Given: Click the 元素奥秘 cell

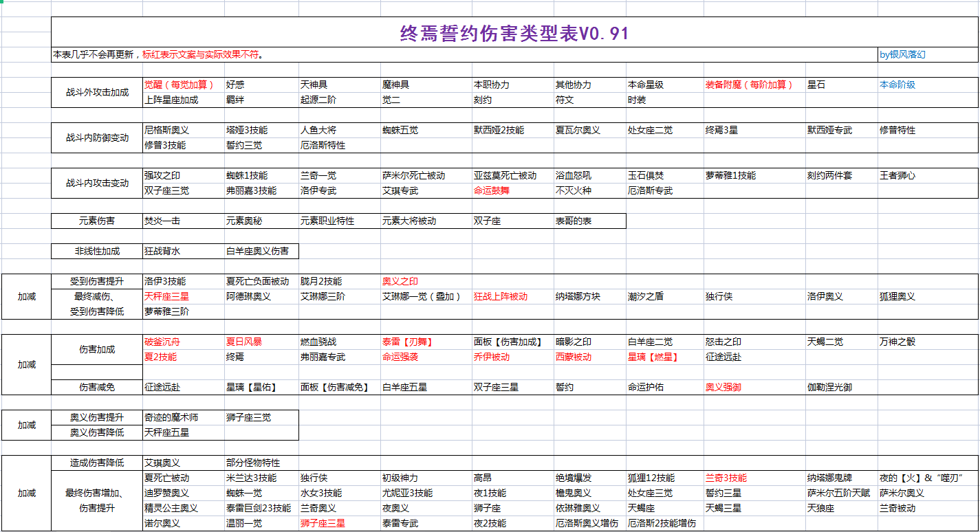Looking at the screenshot, I should pos(261,221).
